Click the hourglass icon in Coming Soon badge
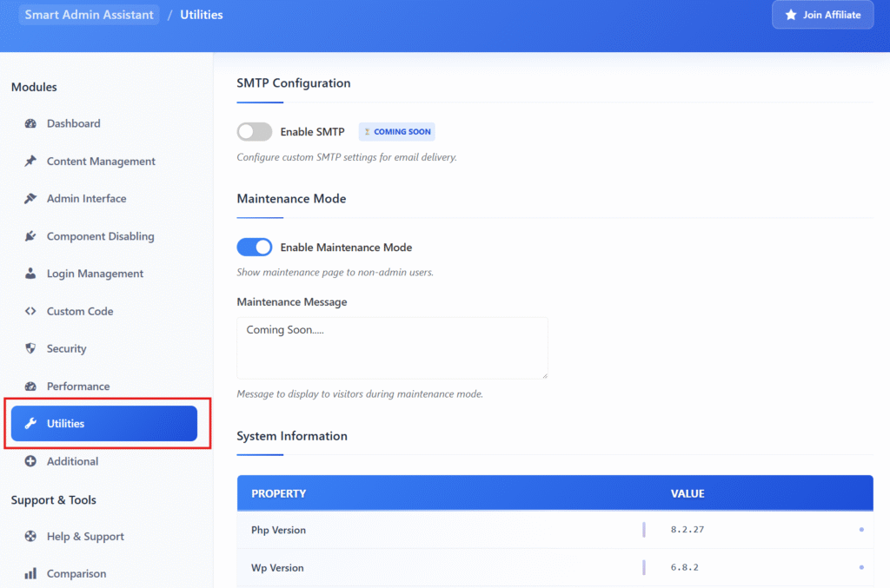890x588 pixels. tap(368, 131)
